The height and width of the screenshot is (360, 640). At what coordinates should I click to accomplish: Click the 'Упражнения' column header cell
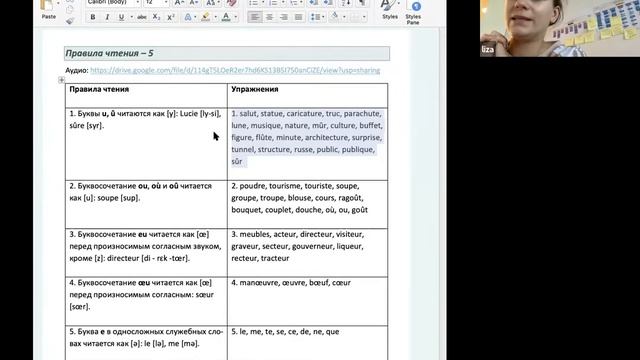[307, 96]
